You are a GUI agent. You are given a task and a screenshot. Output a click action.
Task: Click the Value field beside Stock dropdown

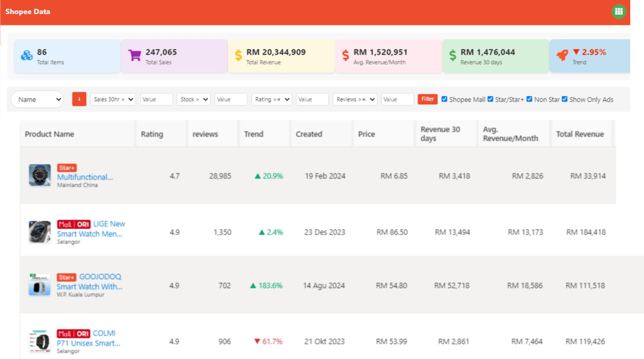coord(231,99)
